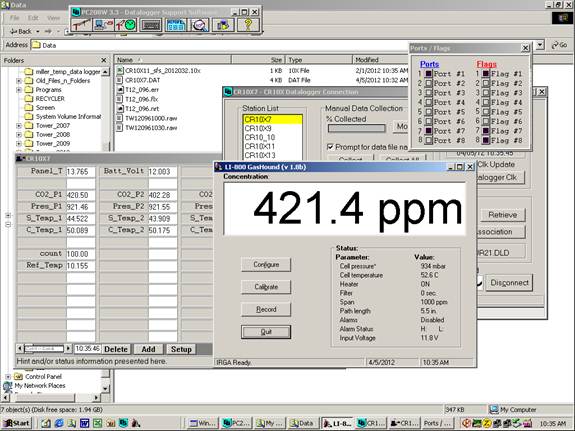Click the Panel_T value field 13.765
575x431 pixels.
tap(80, 172)
